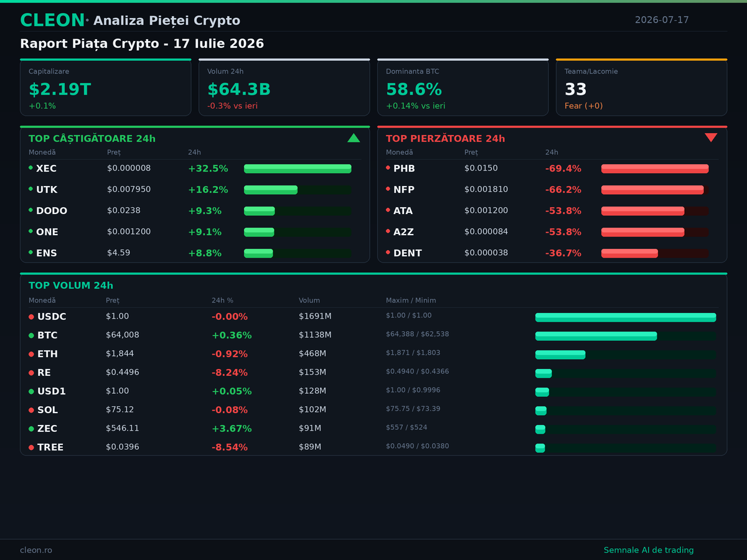The height and width of the screenshot is (560, 747).
Task: Click the Maxim / Minim column header
Action: (411, 301)
